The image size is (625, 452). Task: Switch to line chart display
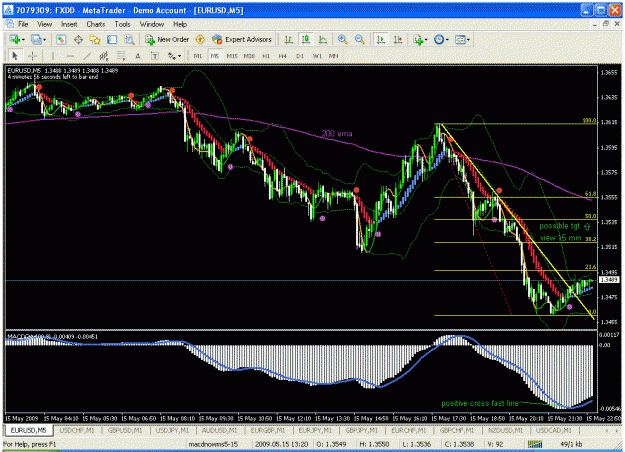(x=323, y=39)
